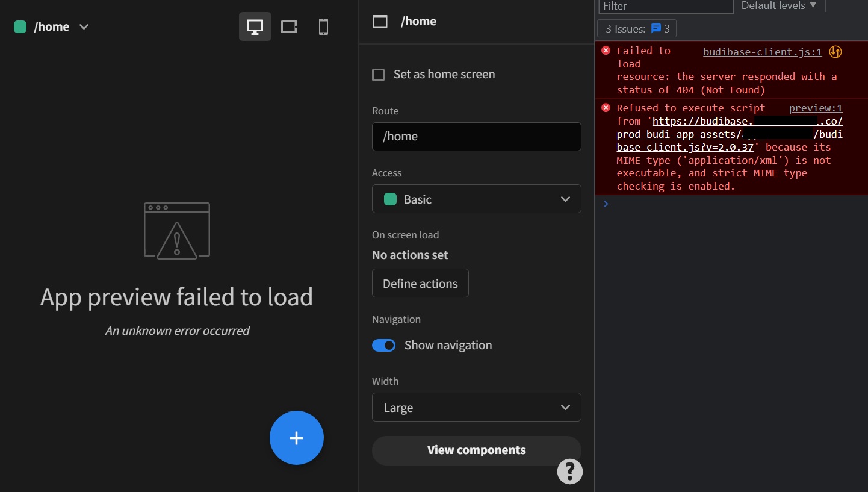Toggle the Show navigation switch
This screenshot has height=492, width=868.
(383, 345)
